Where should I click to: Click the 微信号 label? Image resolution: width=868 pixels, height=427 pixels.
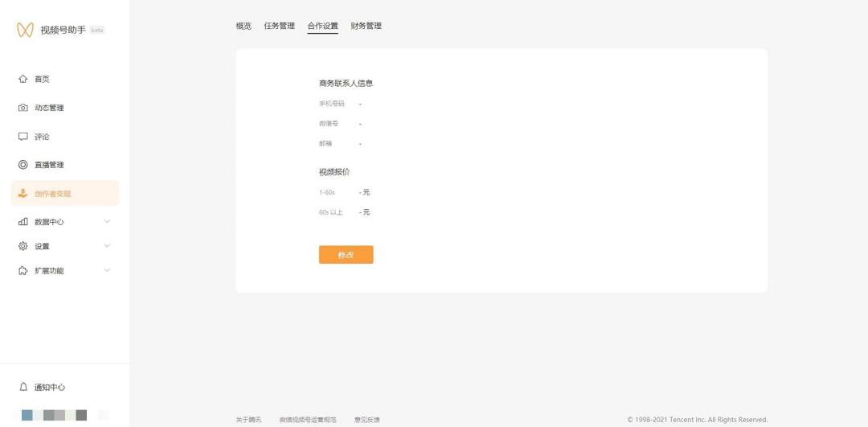[x=328, y=124]
